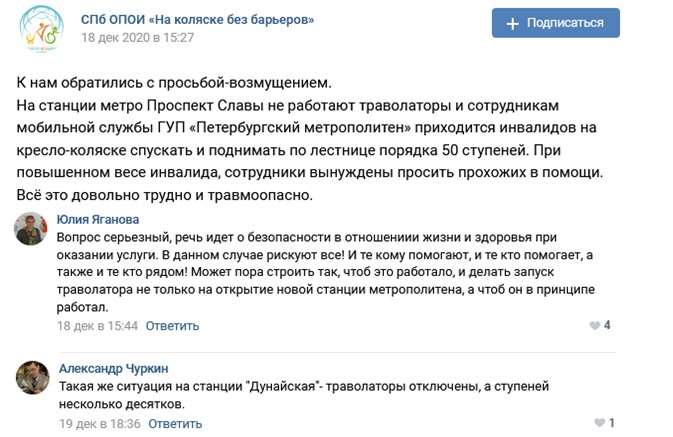This screenshot has width=673, height=437.
Task: Reply to Александр Чуркин's comment via Ответить
Action: (175, 424)
